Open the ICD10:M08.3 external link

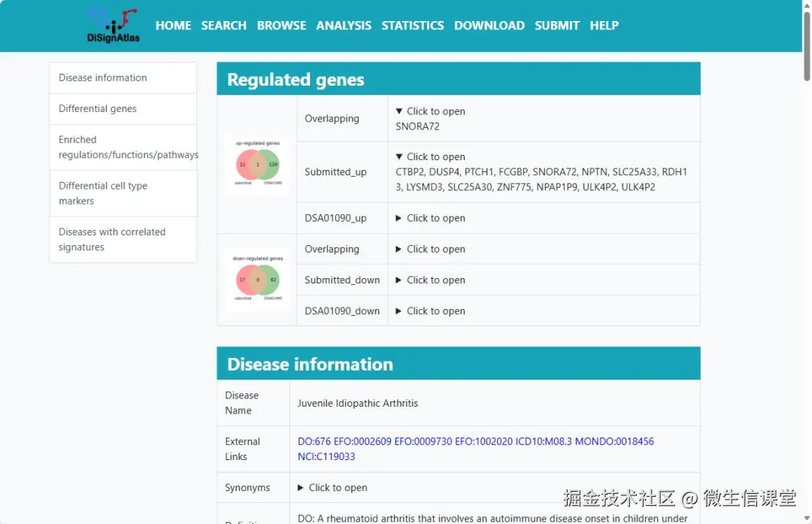pyautogui.click(x=544, y=441)
